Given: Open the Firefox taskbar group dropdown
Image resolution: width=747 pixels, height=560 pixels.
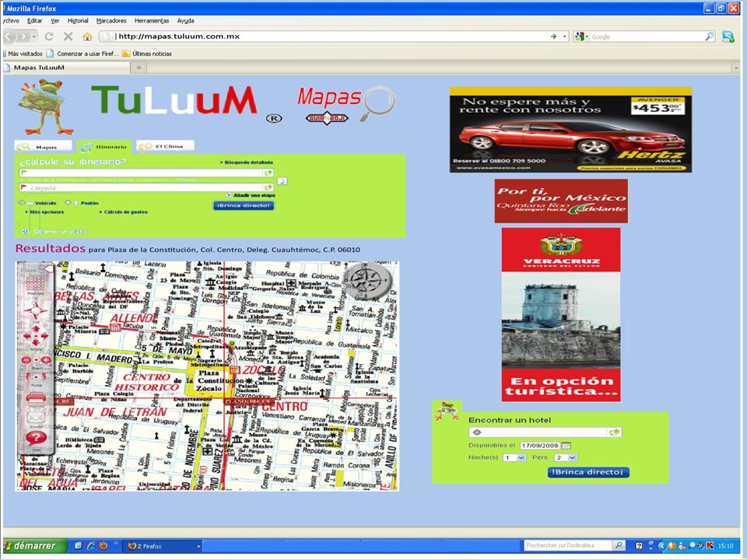Looking at the screenshot, I should 198,546.
